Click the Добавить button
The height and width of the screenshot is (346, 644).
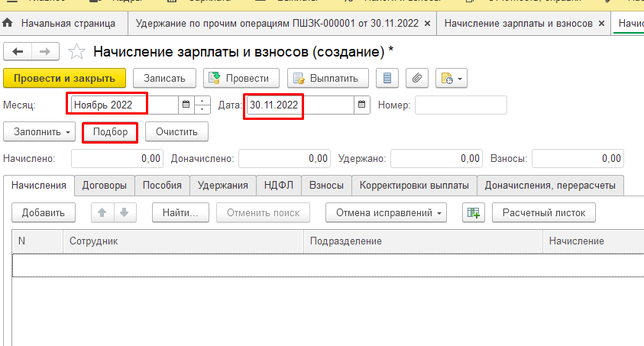point(43,212)
